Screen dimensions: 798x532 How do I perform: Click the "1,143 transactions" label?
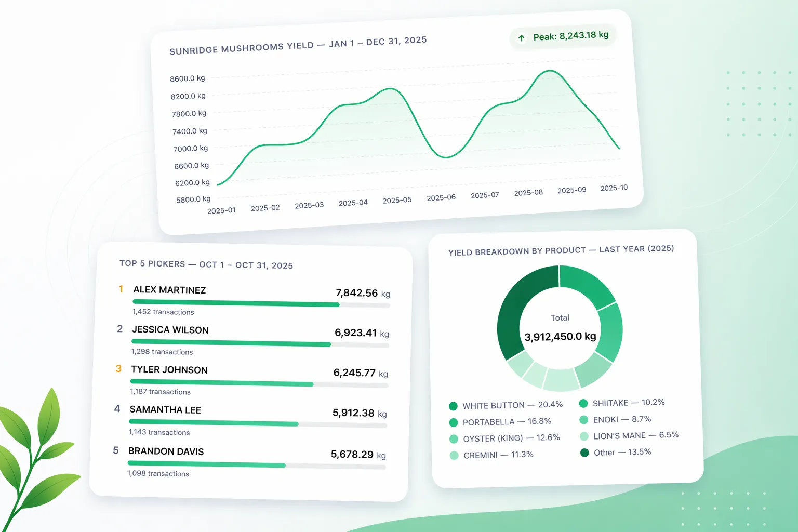(x=159, y=432)
